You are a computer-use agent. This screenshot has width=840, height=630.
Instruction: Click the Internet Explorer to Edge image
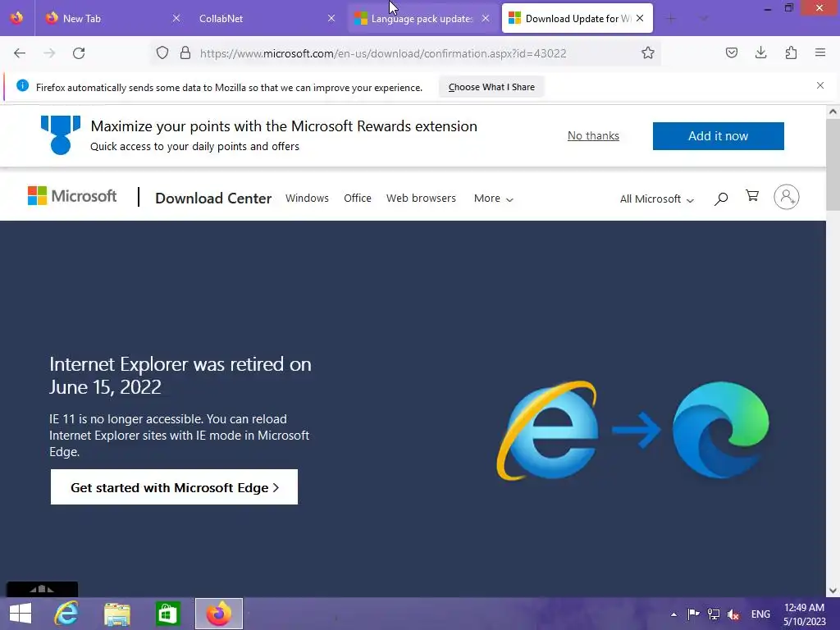(632, 430)
